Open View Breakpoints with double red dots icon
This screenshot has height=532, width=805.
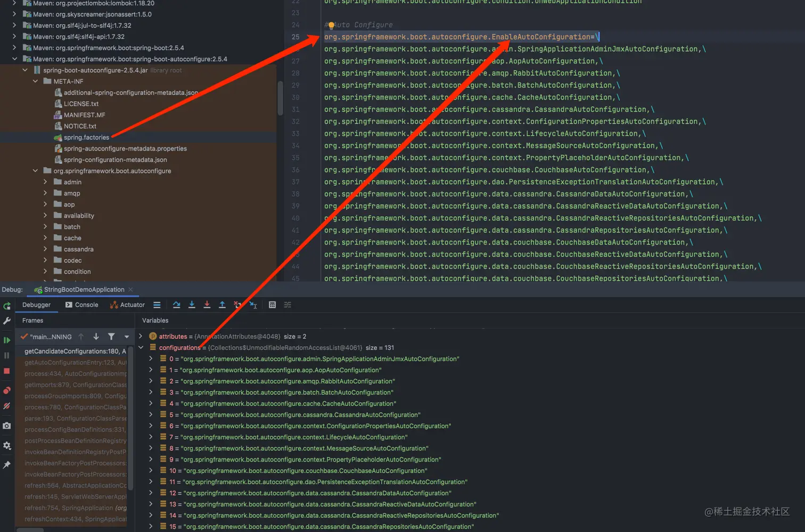pyautogui.click(x=7, y=390)
